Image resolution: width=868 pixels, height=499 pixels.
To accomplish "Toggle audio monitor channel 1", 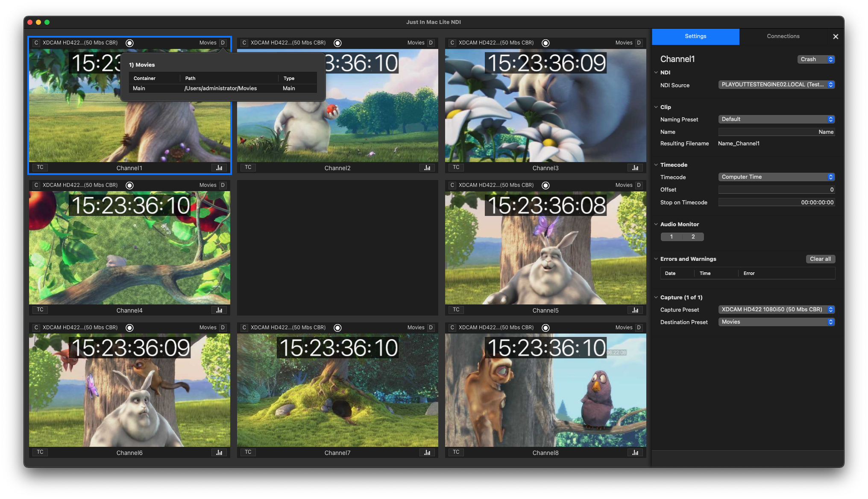I will click(672, 236).
